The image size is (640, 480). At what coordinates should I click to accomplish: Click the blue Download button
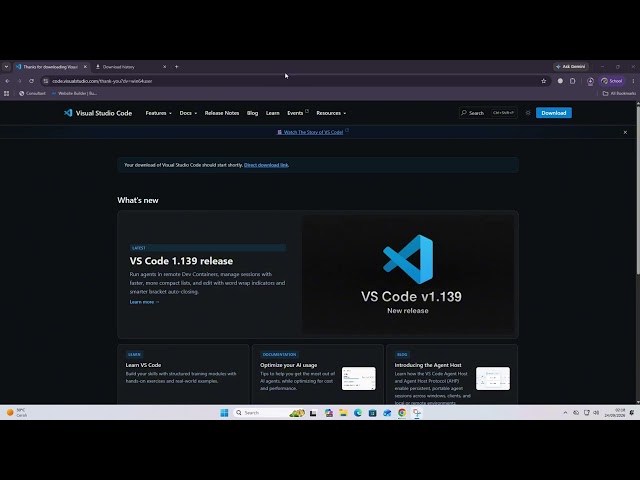click(553, 113)
